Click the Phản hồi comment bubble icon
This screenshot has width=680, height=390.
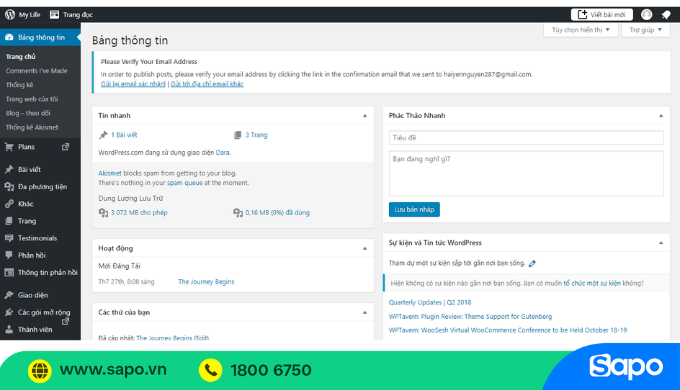9,255
